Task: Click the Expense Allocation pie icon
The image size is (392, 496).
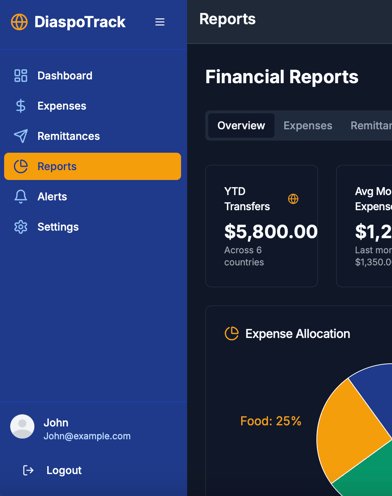Action: 232,334
